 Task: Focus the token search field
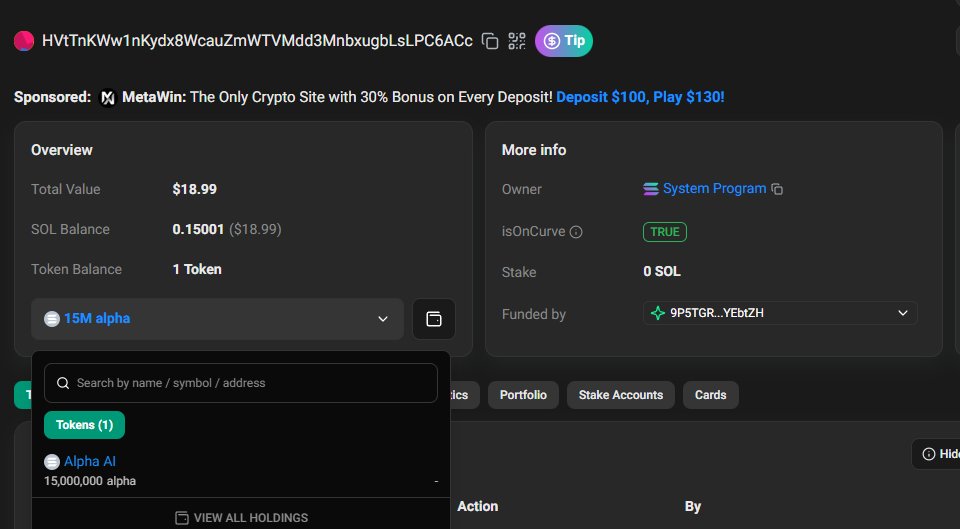(x=241, y=383)
